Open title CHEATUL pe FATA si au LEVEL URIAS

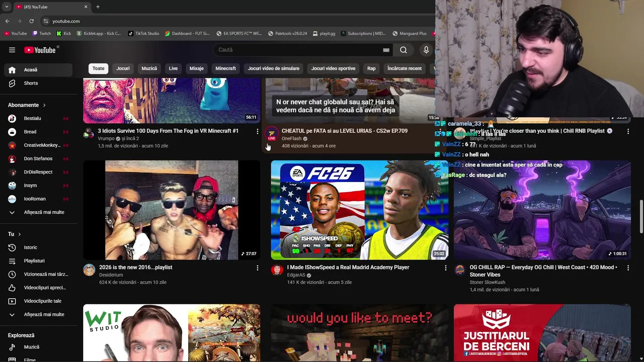coord(345,131)
